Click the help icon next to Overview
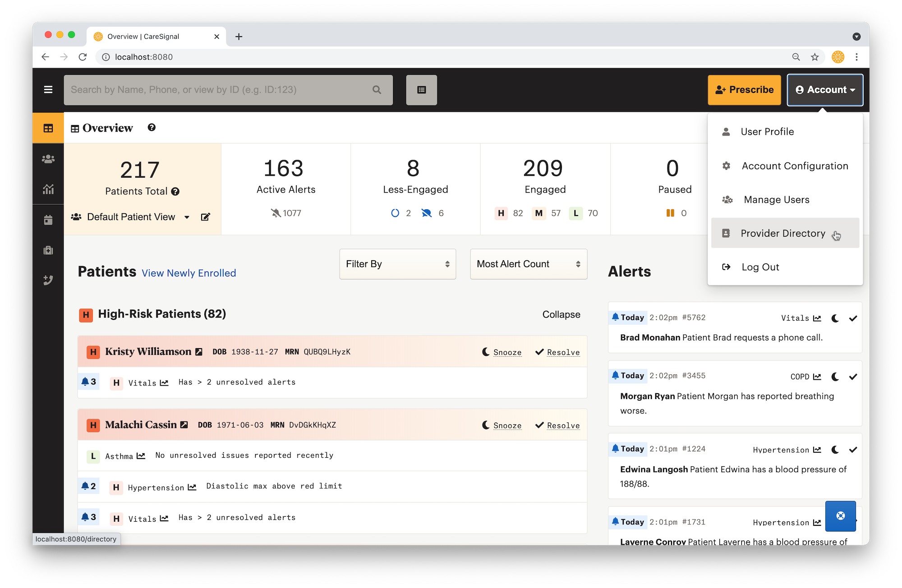The image size is (902, 588). click(152, 128)
